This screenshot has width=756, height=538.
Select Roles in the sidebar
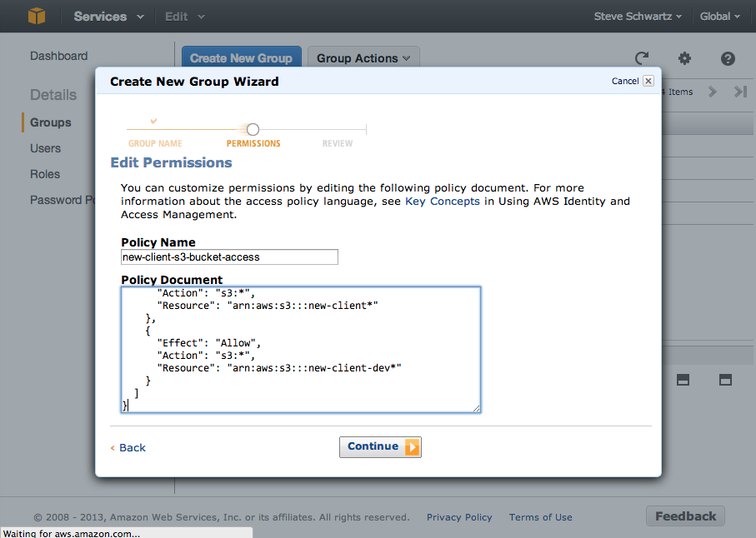click(45, 174)
